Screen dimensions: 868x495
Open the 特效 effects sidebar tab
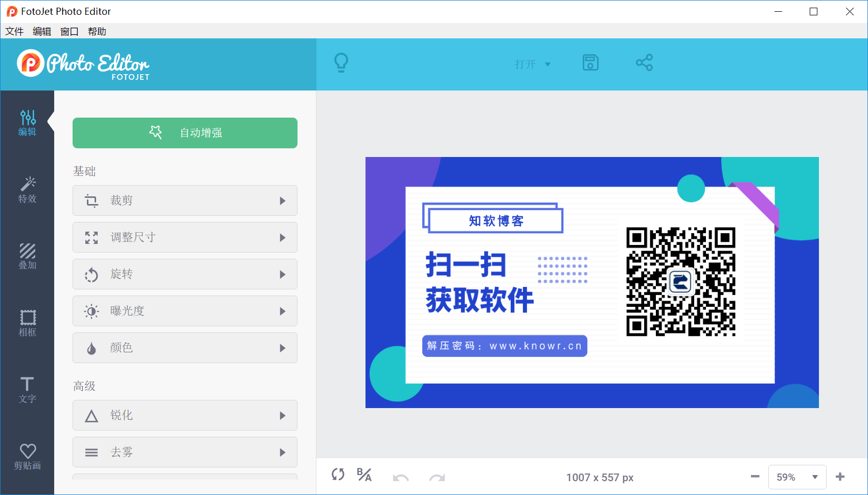pos(28,190)
